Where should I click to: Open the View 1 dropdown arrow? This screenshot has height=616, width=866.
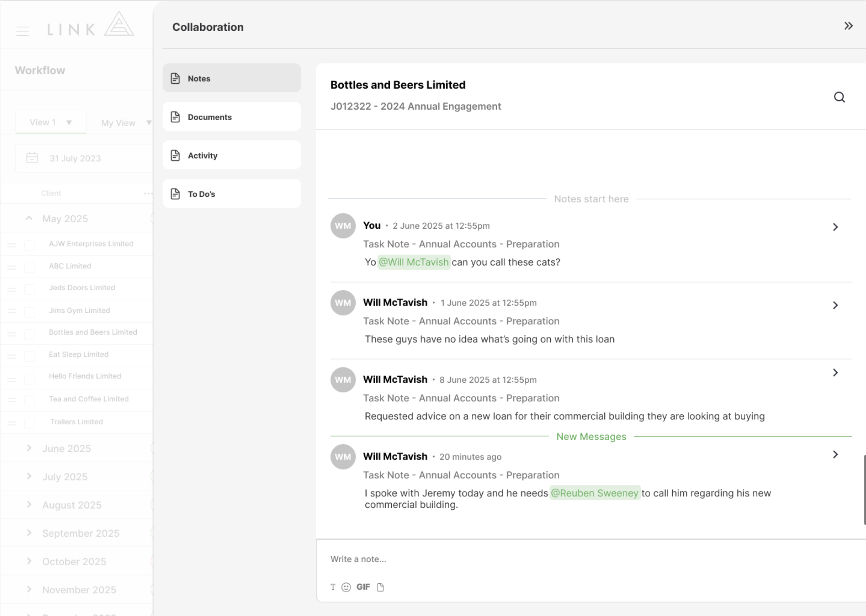[x=69, y=122]
